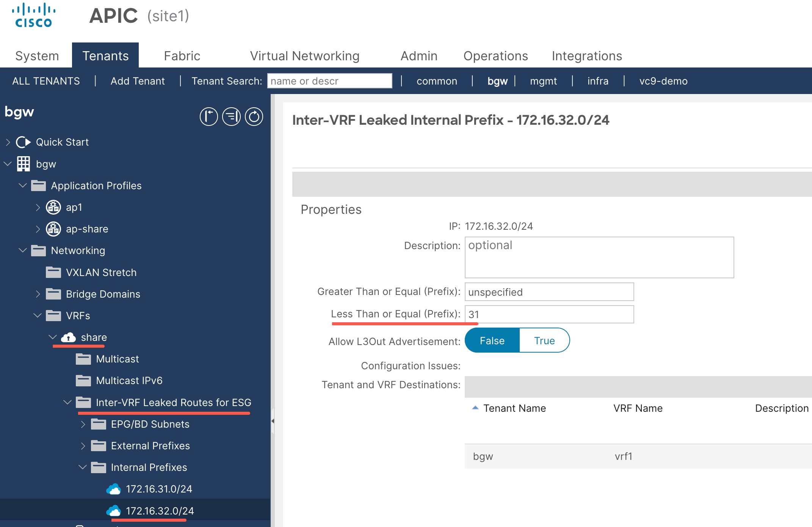Set Allow L3Out Advertisement to True
Viewport: 812px width, 527px height.
point(544,340)
